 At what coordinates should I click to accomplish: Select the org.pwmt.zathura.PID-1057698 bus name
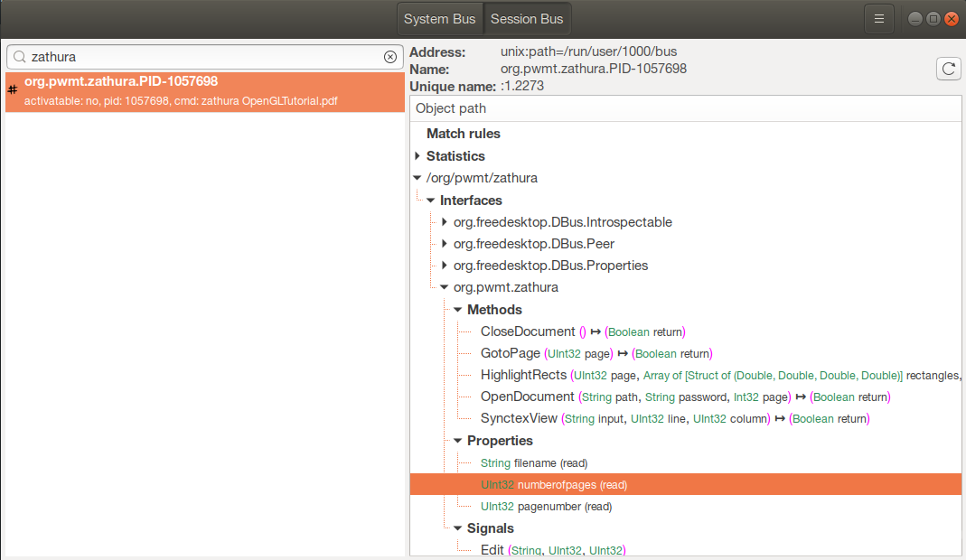point(204,91)
